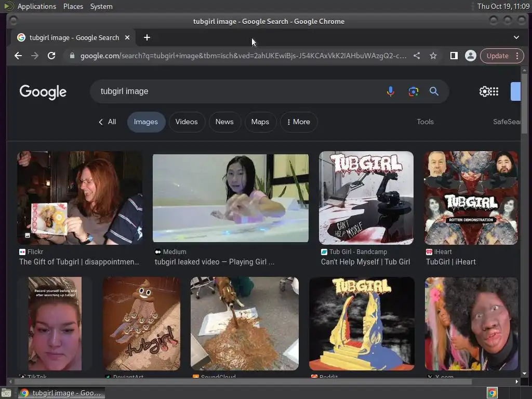Search by image with Google Lens
532x399 pixels.
click(x=413, y=91)
